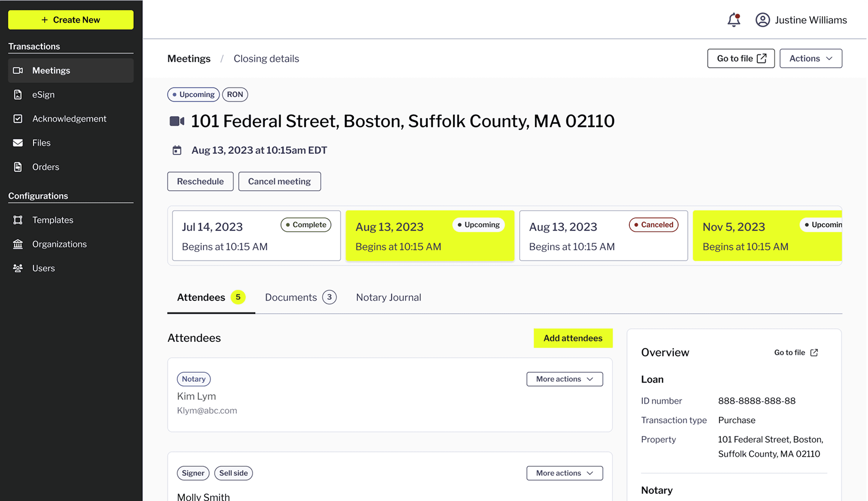Click the Organizations building icon in sidebar
The height and width of the screenshot is (501, 868).
tap(18, 244)
